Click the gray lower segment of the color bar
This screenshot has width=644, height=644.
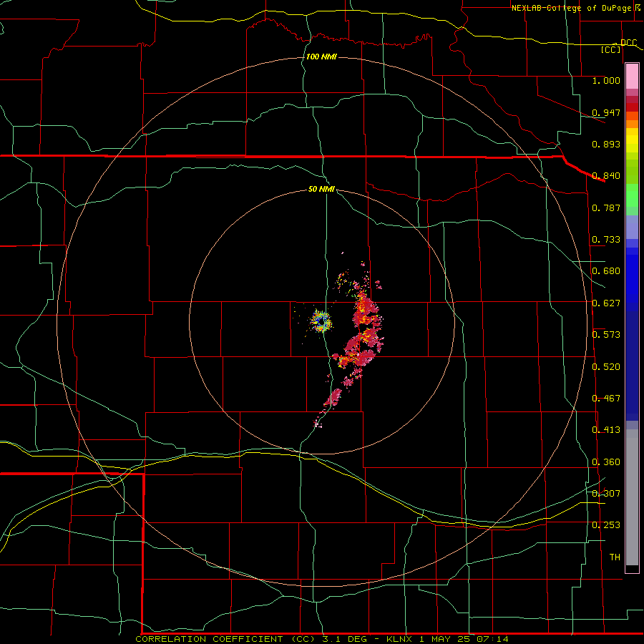pos(632,497)
